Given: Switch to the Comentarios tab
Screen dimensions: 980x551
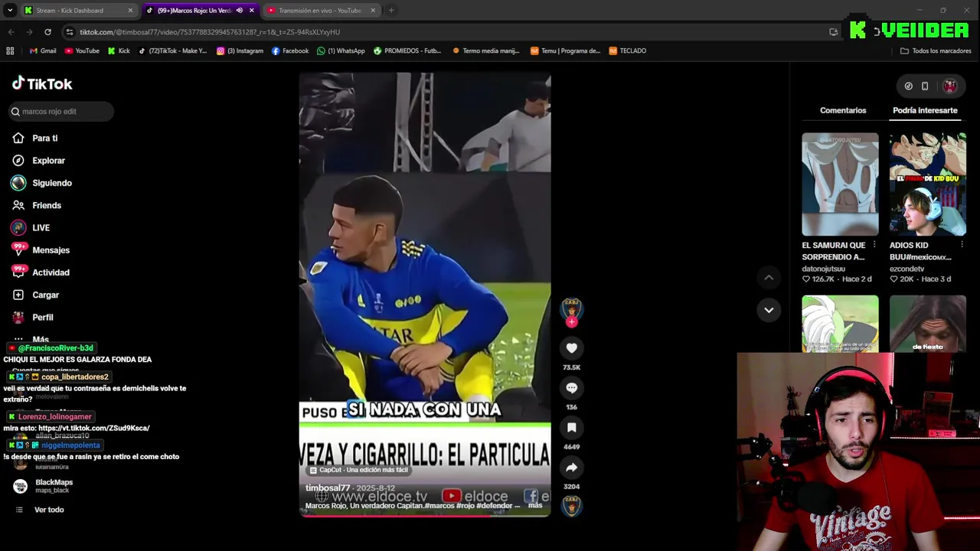Looking at the screenshot, I should coord(843,110).
